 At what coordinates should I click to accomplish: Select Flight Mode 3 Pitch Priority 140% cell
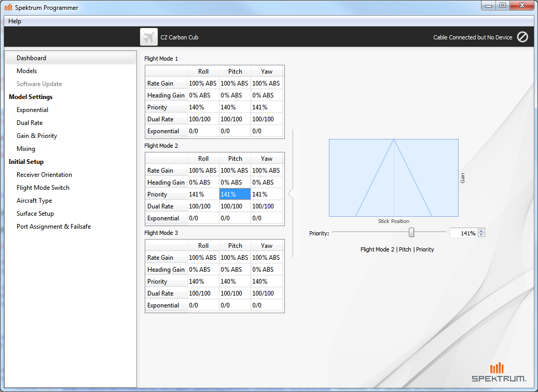234,282
